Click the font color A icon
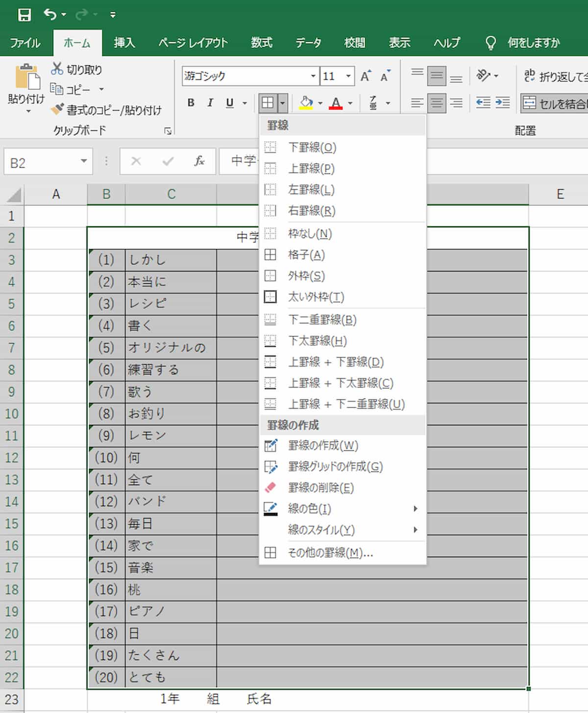The height and width of the screenshot is (713, 588). (336, 100)
